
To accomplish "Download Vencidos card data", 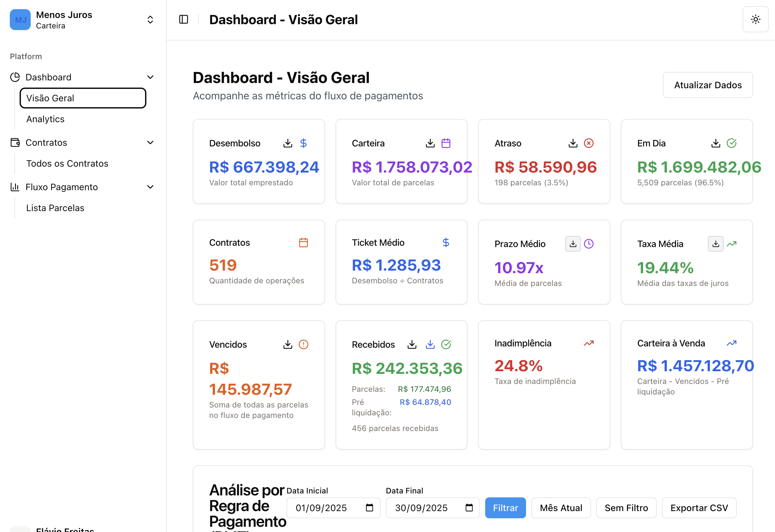I will [288, 344].
